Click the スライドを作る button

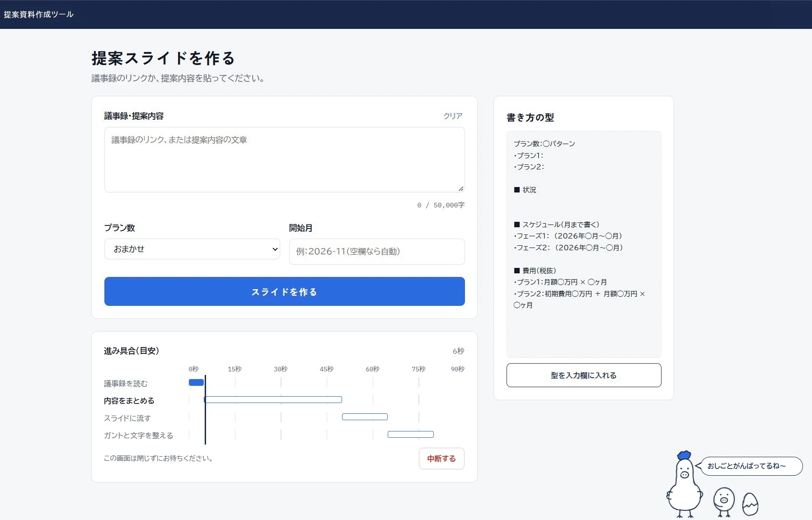[x=284, y=291]
